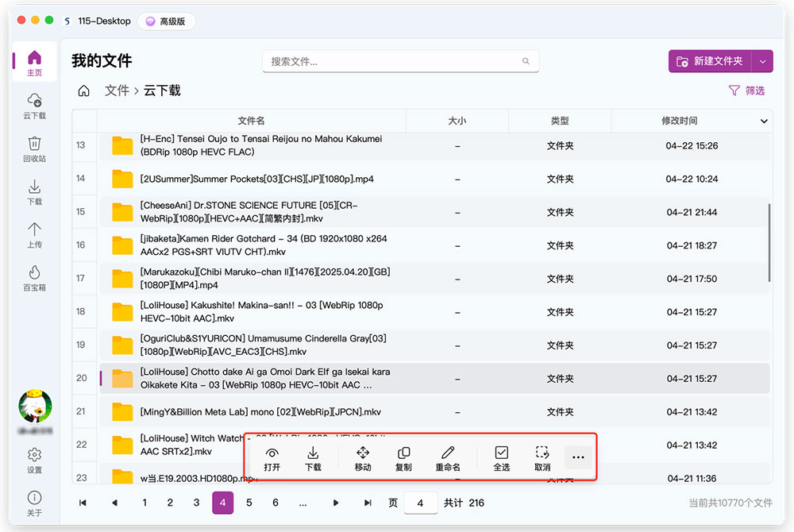Click 取消 to deselect the selection
The image size is (794, 532).
coord(542,458)
